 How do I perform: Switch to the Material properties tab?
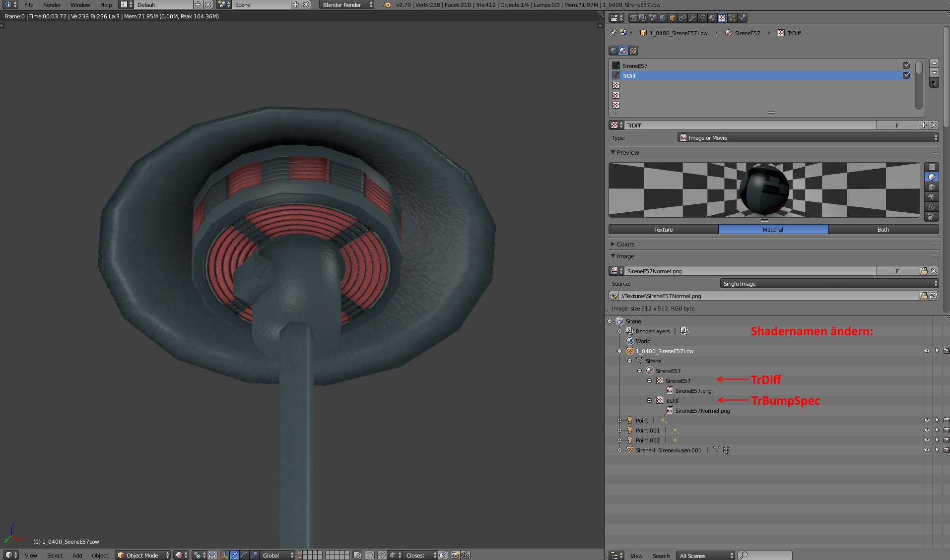pyautogui.click(x=712, y=18)
